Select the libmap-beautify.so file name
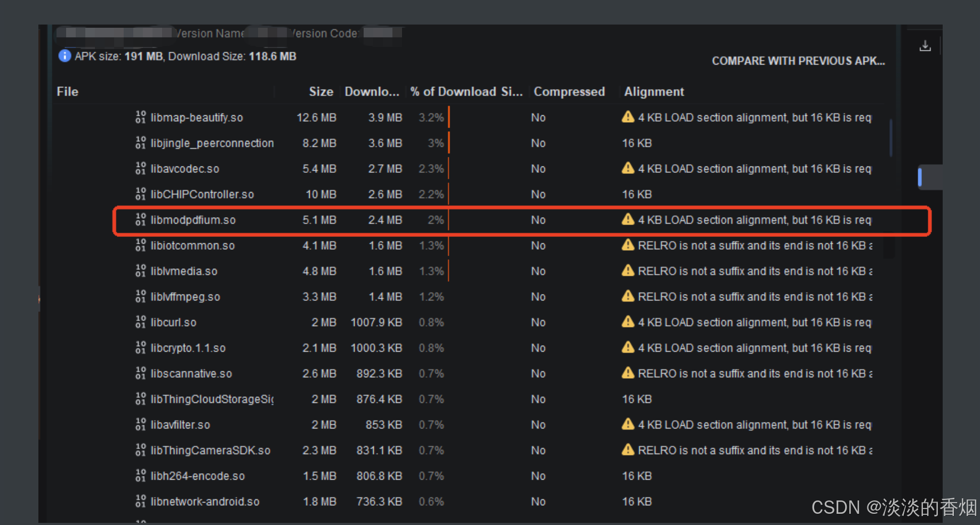This screenshot has height=525, width=980. pyautogui.click(x=197, y=117)
